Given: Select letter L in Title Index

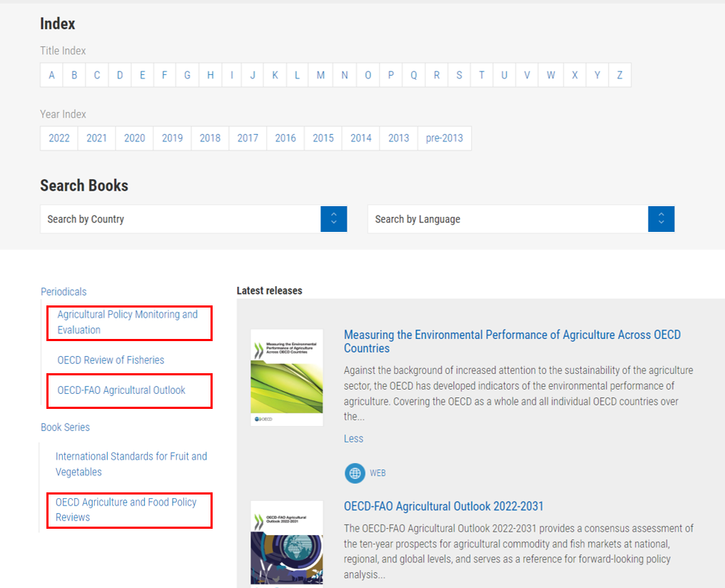Looking at the screenshot, I should click(x=297, y=75).
